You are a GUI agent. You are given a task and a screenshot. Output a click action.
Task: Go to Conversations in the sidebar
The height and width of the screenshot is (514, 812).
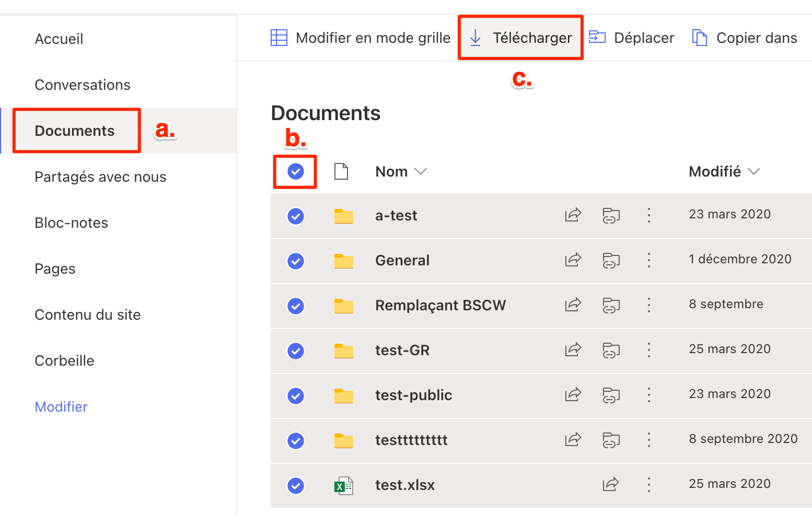point(83,85)
